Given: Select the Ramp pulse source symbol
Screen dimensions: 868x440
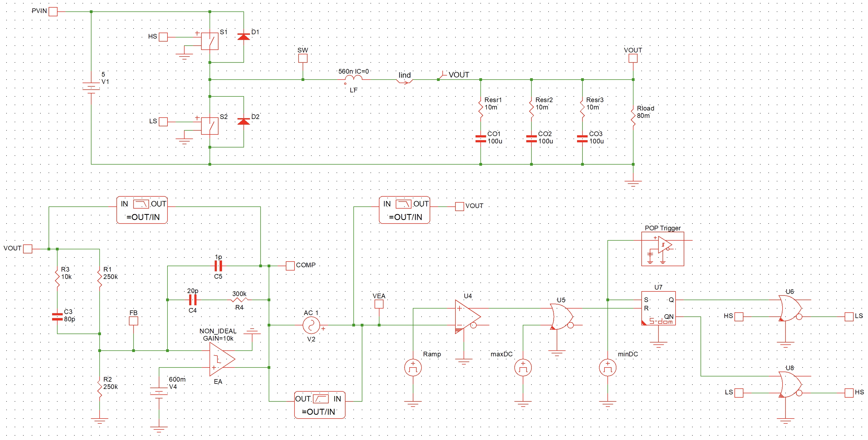Looking at the screenshot, I should 413,367.
